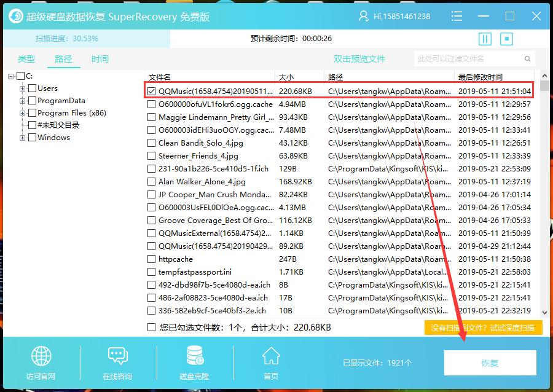Check the #未知父目录 tree checkbox

coord(33,125)
